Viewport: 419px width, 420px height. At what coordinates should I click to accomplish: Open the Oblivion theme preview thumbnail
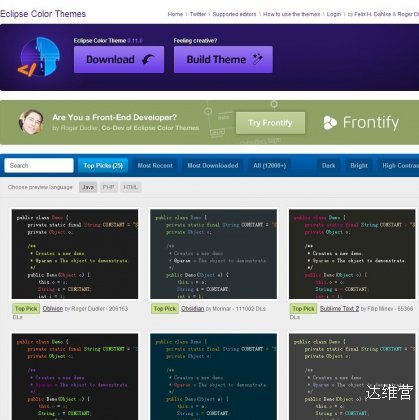[x=75, y=254]
